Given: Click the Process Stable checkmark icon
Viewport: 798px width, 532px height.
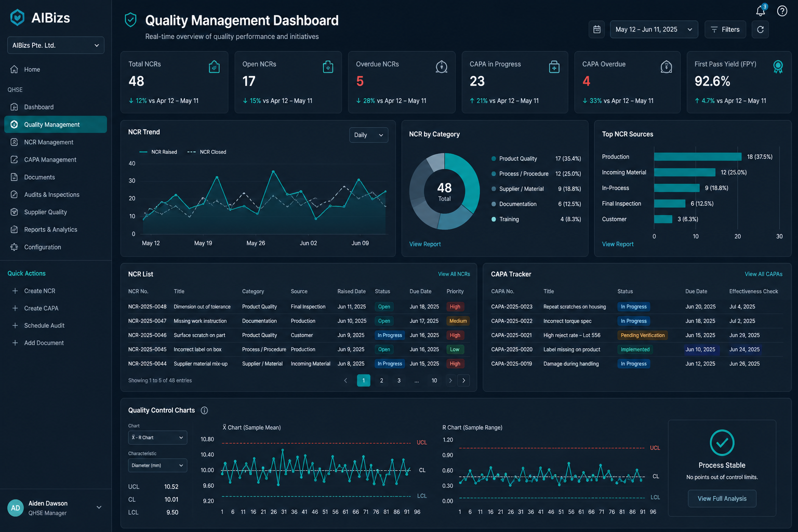Looking at the screenshot, I should [722, 443].
